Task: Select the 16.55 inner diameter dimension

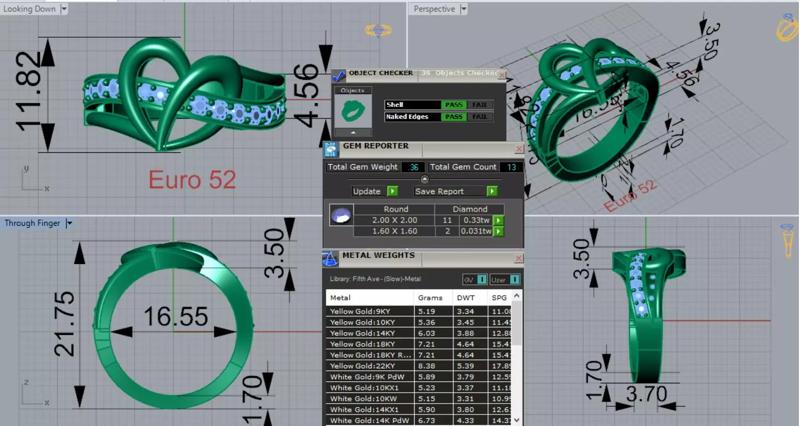Action: point(176,316)
